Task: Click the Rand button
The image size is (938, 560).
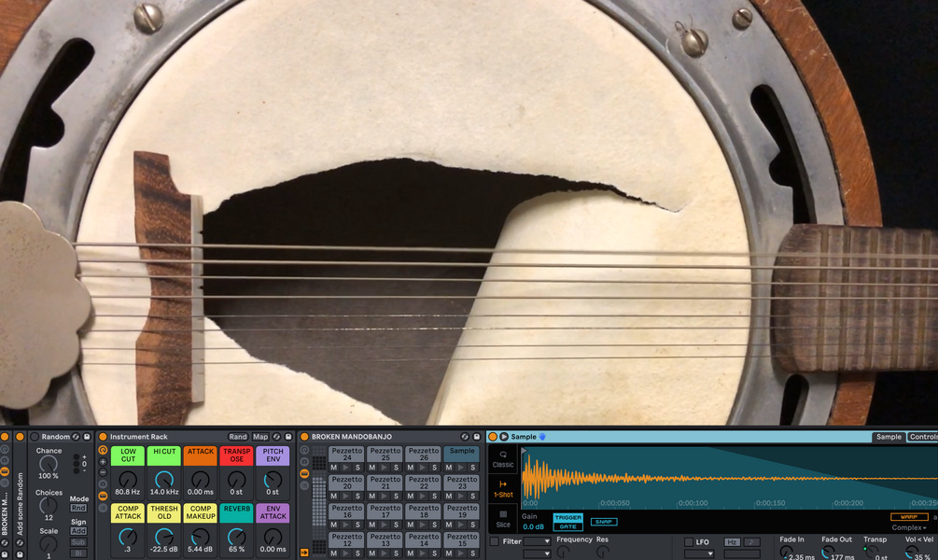Action: point(237,437)
